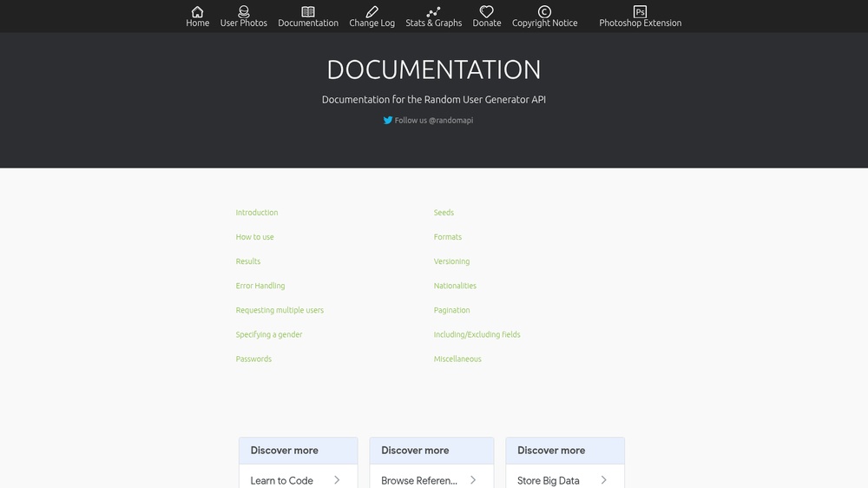Open the Error Handling section
Viewport: 868px width, 488px height.
tap(260, 286)
